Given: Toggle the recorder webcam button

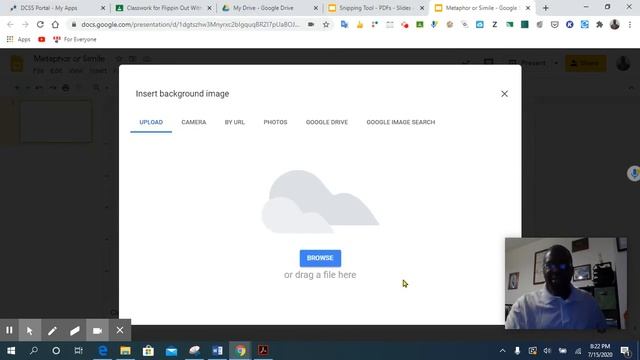Looking at the screenshot, I should pyautogui.click(x=97, y=330).
